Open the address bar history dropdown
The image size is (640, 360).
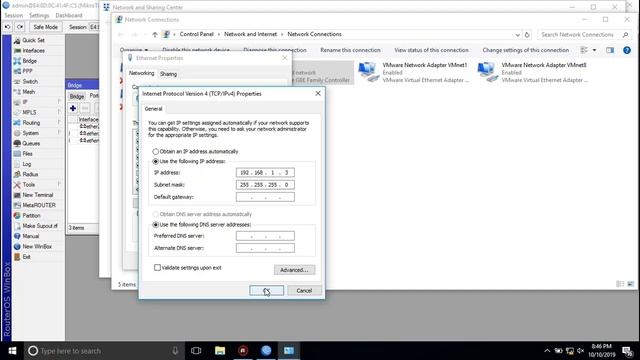pyautogui.click(x=518, y=35)
